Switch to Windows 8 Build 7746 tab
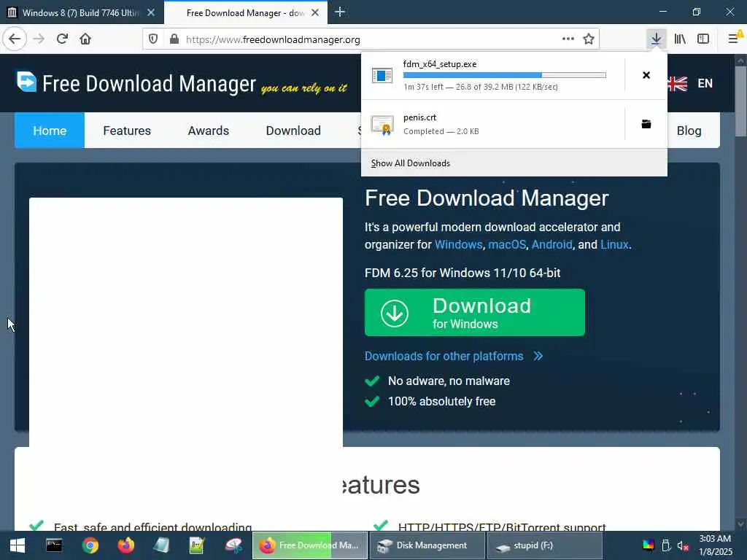 (x=81, y=13)
